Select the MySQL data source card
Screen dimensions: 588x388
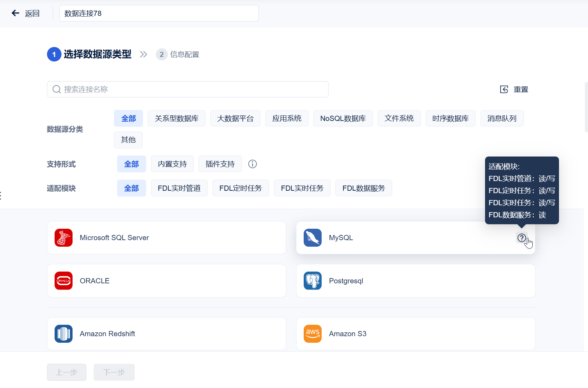click(416, 238)
